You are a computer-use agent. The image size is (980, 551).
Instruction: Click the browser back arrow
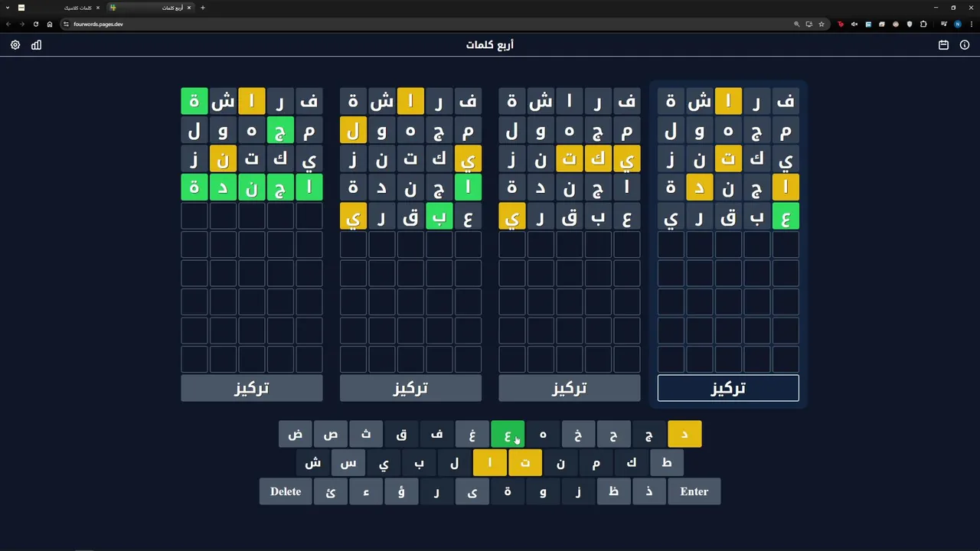(8, 24)
